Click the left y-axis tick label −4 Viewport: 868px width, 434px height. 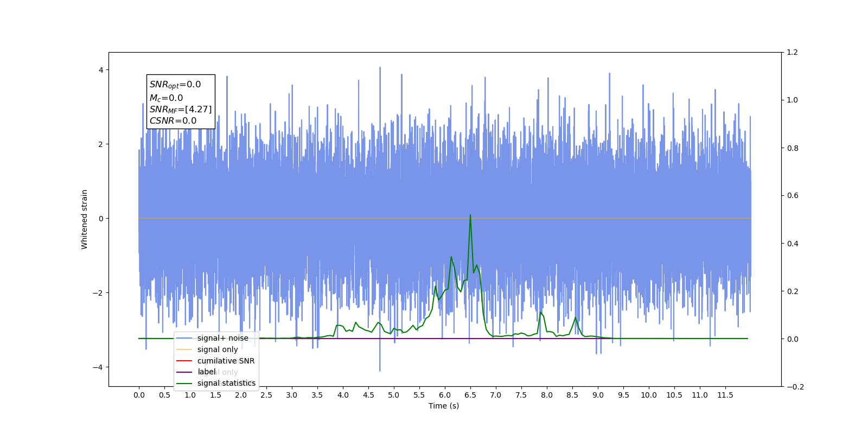98,367
